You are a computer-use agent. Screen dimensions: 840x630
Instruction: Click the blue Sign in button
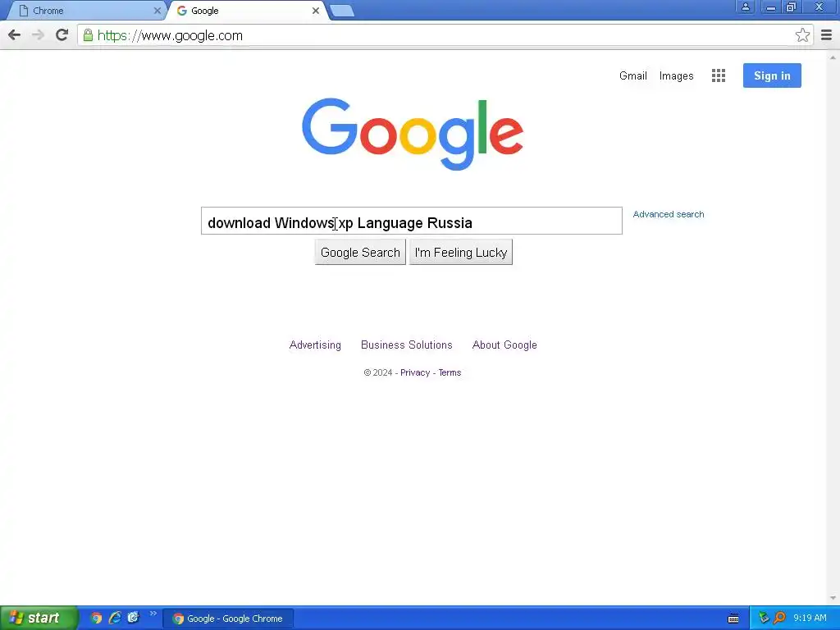772,75
